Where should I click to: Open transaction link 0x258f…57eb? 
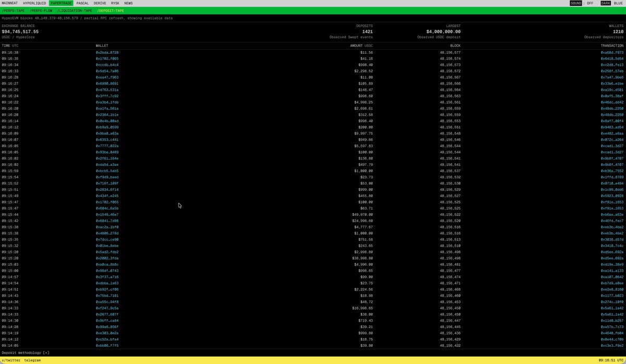coord(612,71)
